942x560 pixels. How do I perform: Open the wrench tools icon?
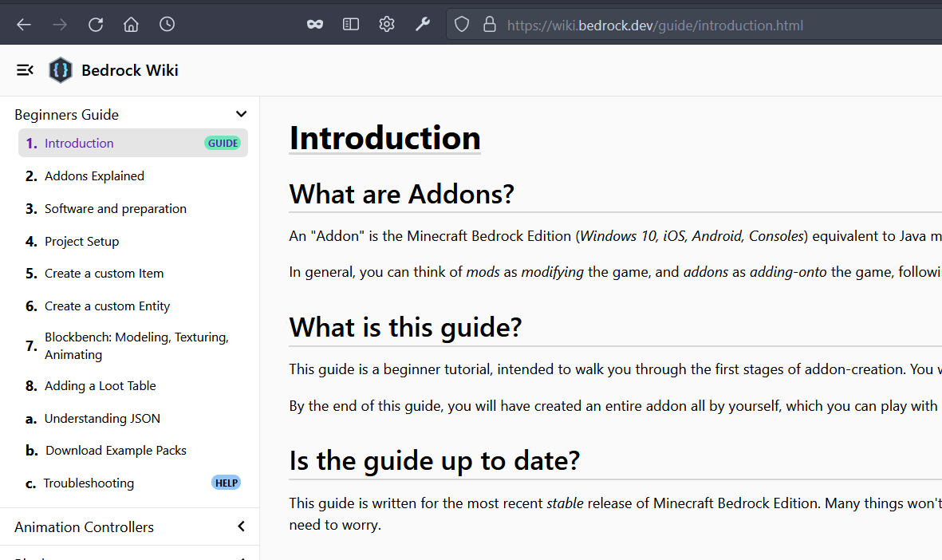coord(423,24)
